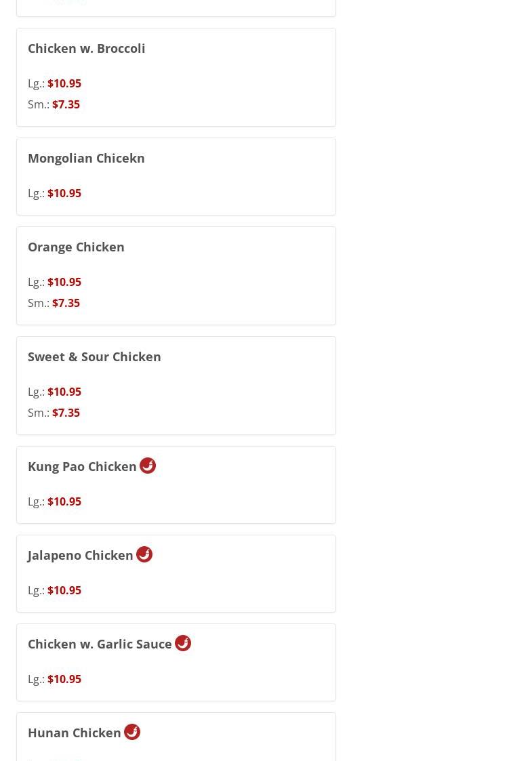Open the Chicken w. Broccoli item
Viewport: 532px width, 761px height.
click(86, 48)
